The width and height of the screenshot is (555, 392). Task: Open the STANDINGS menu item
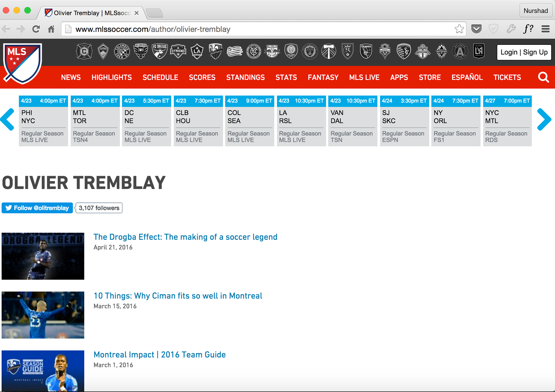click(245, 77)
